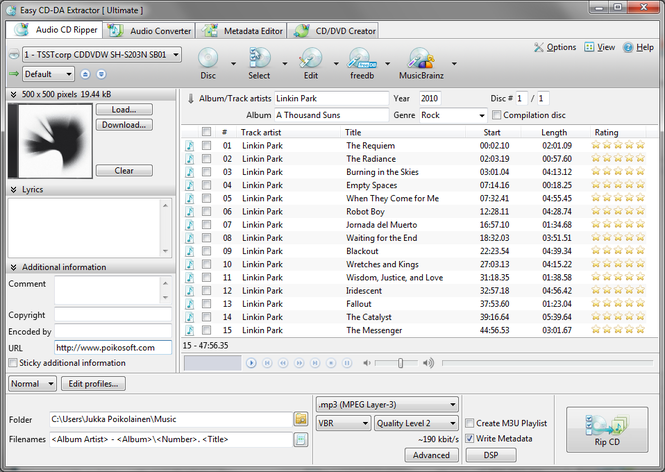Switch to the Metadata Editor tab
The width and height of the screenshot is (665, 472).
point(241,31)
